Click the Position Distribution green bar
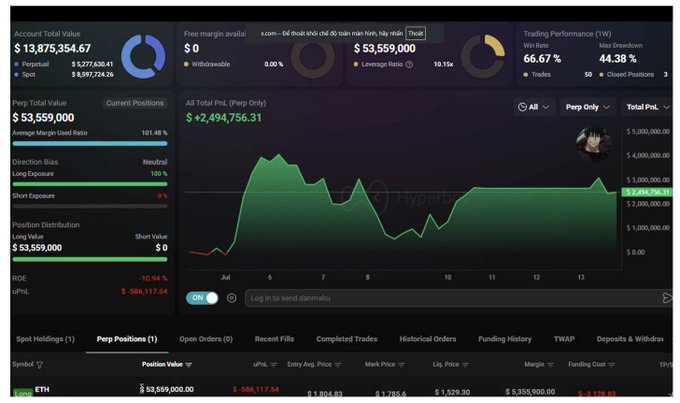This screenshot has width=680, height=403. tap(90, 259)
